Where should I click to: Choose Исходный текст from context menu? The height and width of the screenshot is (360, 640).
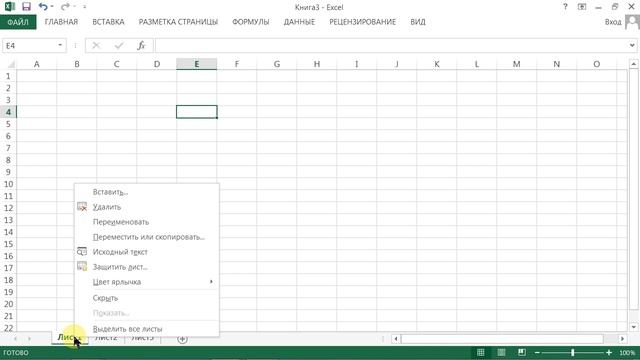(147, 252)
